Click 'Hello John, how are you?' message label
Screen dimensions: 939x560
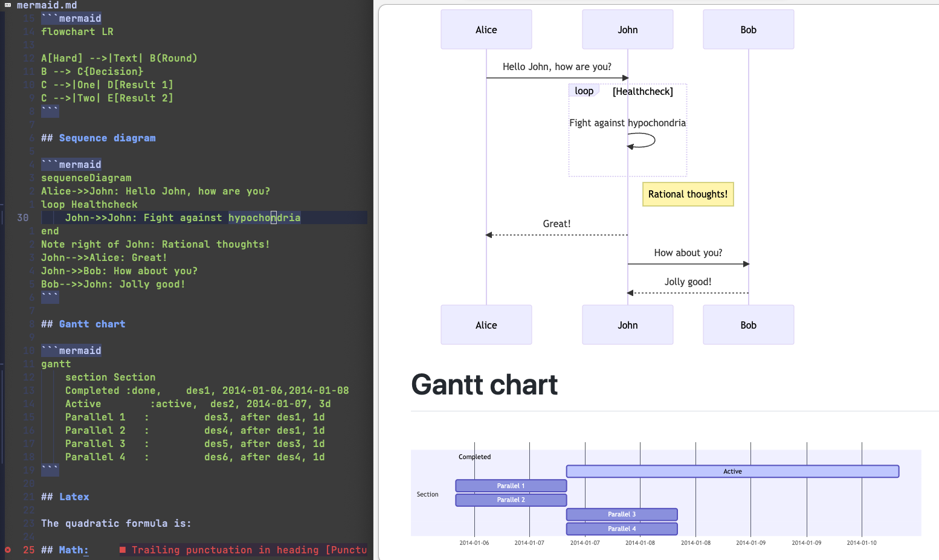point(557,66)
